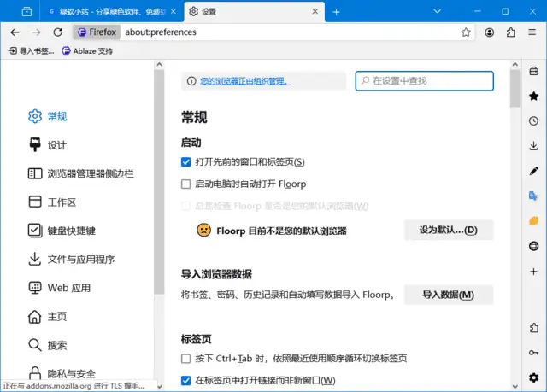Open the history clock panel in sidebar
Viewport: 547px width, 392px height.
click(534, 120)
